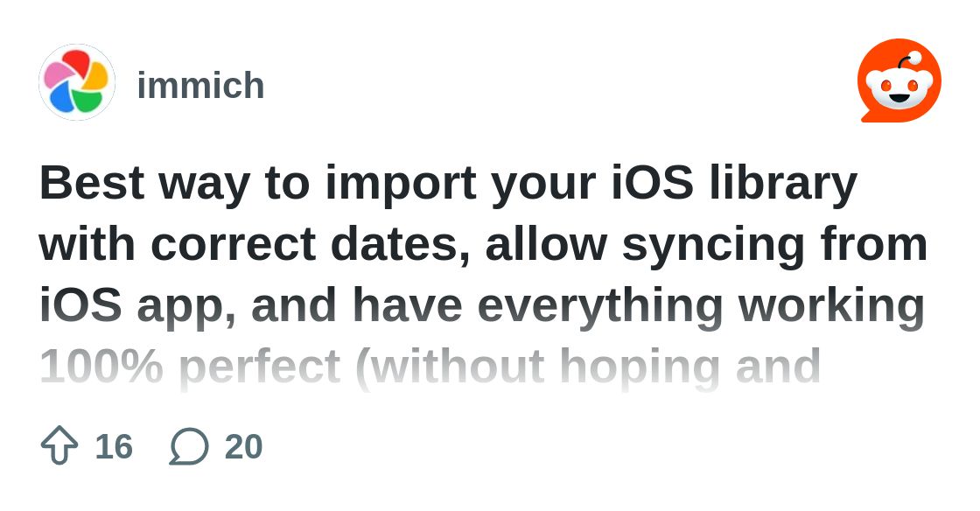Click the immich pinwheel logo avatar
Screen dimensions: 980x511
click(77, 82)
